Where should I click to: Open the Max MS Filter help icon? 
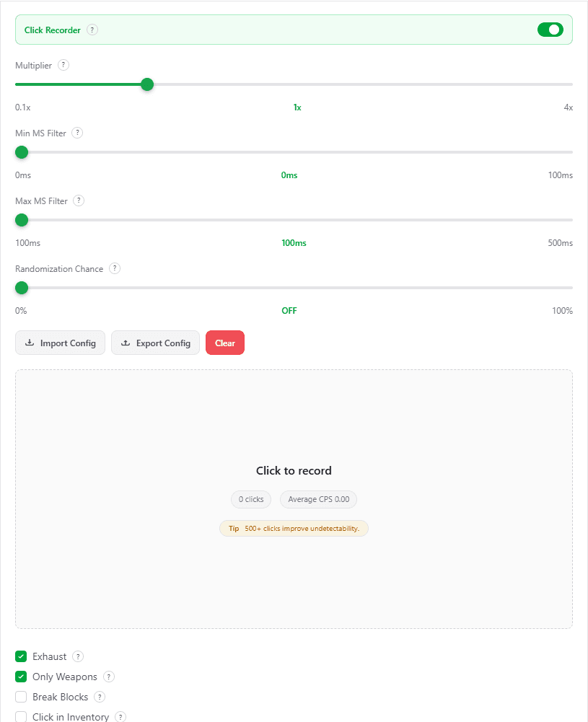pos(79,201)
